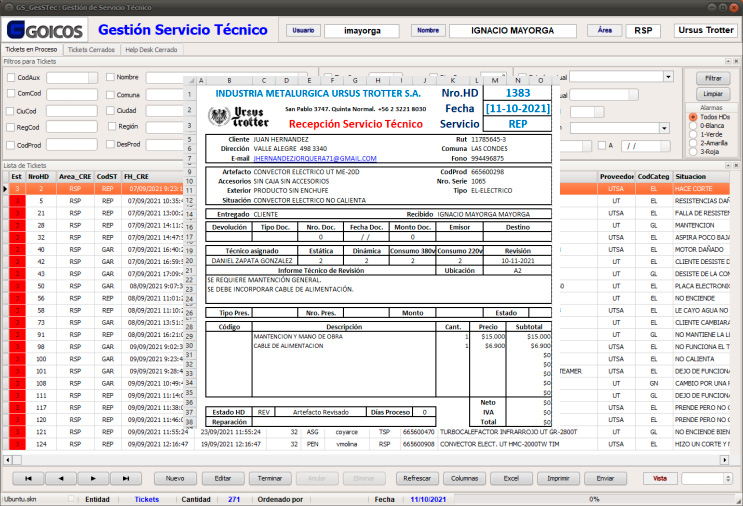
Task: Toggle the ComCod filter checkbox
Action: pyautogui.click(x=11, y=94)
